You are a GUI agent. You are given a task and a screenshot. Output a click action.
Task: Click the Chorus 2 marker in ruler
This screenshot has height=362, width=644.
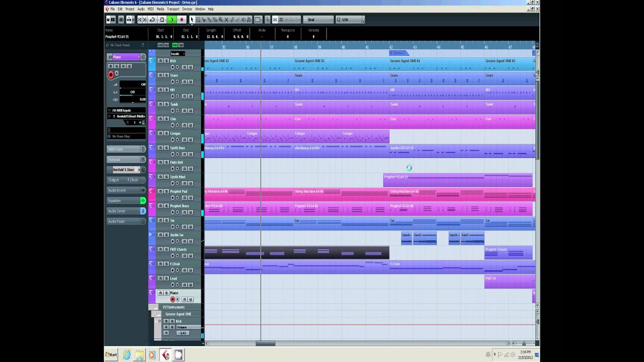tap(399, 53)
